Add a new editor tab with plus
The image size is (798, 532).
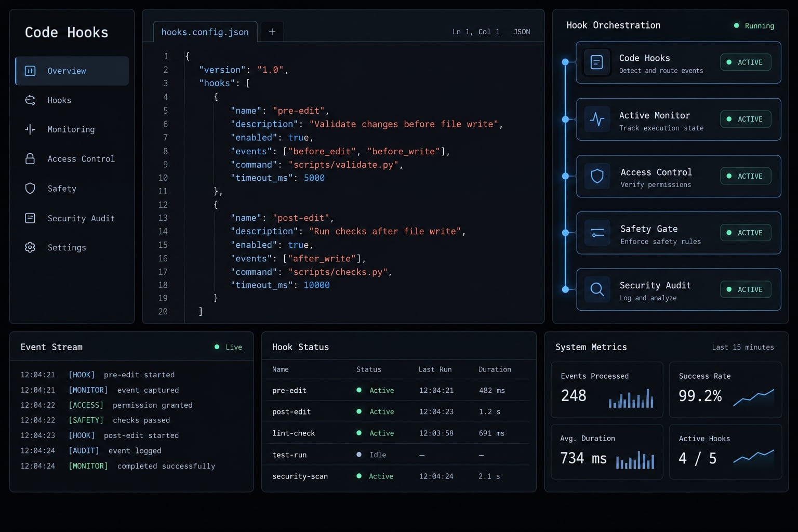coord(272,32)
